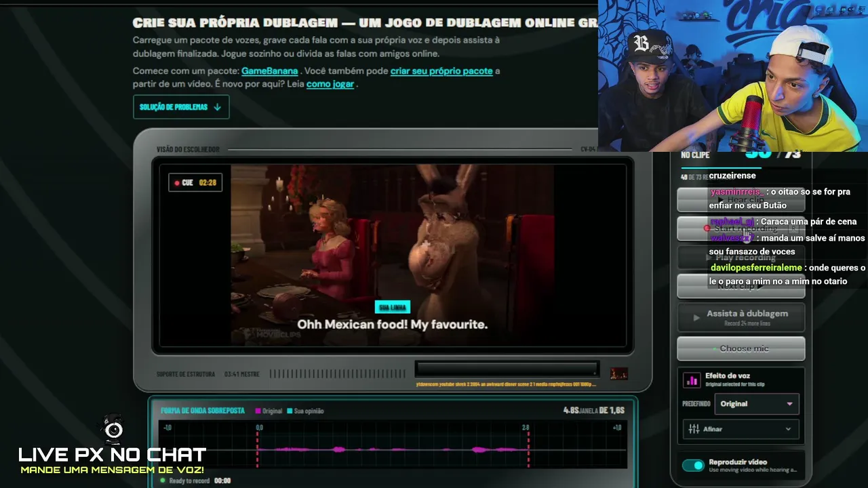The width and height of the screenshot is (868, 488).
Task: Play back your recording
Action: (x=741, y=258)
